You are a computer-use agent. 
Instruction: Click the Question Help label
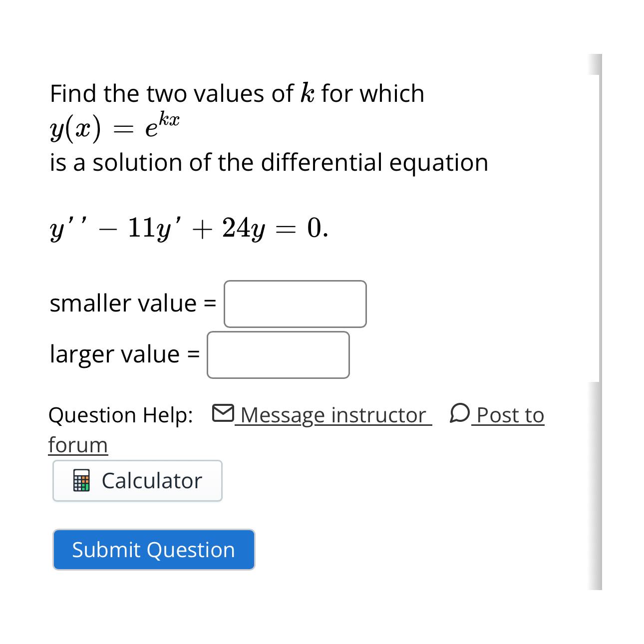coord(121,415)
